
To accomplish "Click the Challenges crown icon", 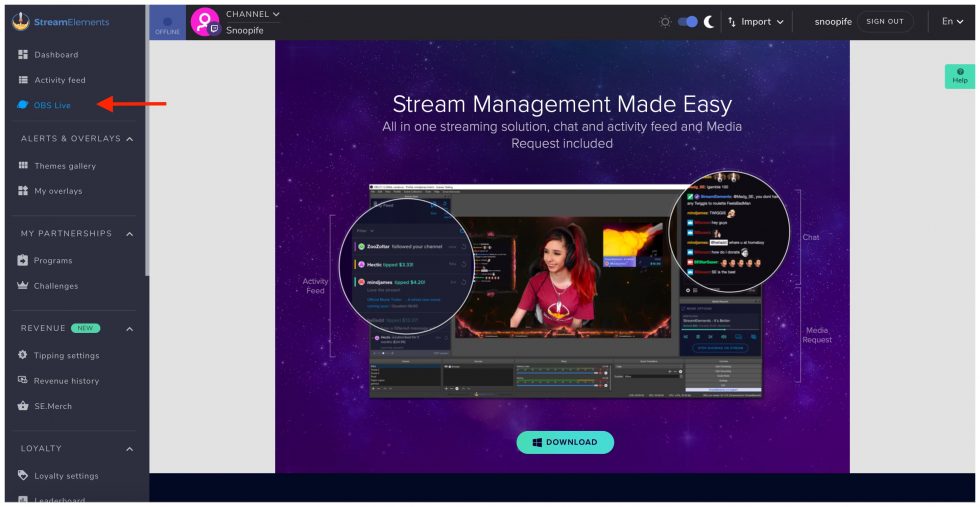I will [23, 286].
